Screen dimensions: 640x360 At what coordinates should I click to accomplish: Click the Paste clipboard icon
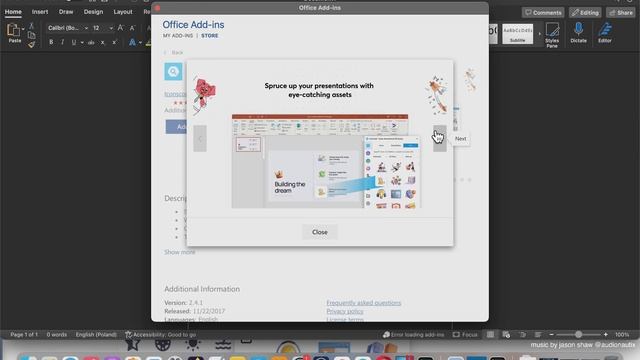pos(13,30)
